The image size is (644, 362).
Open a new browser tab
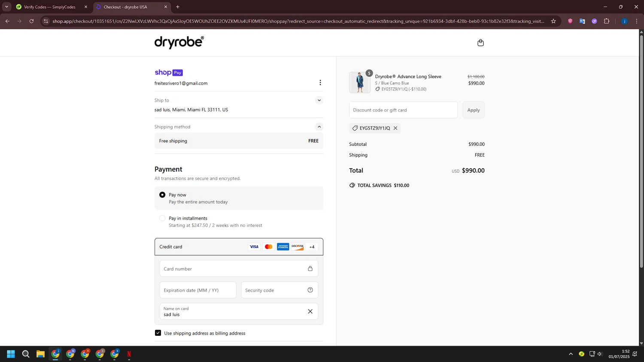(x=178, y=7)
